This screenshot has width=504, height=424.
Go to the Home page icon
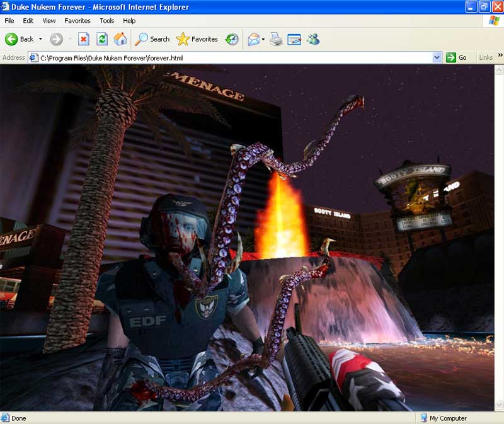pos(120,39)
